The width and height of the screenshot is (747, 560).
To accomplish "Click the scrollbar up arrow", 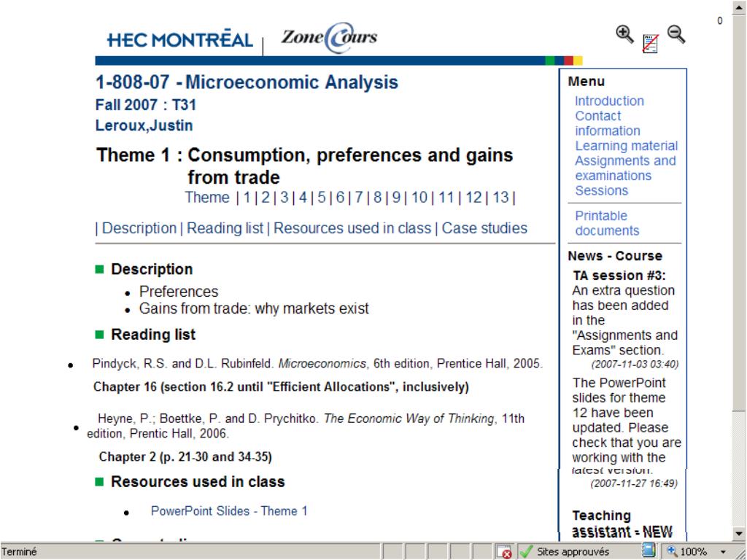I will coord(739,7).
